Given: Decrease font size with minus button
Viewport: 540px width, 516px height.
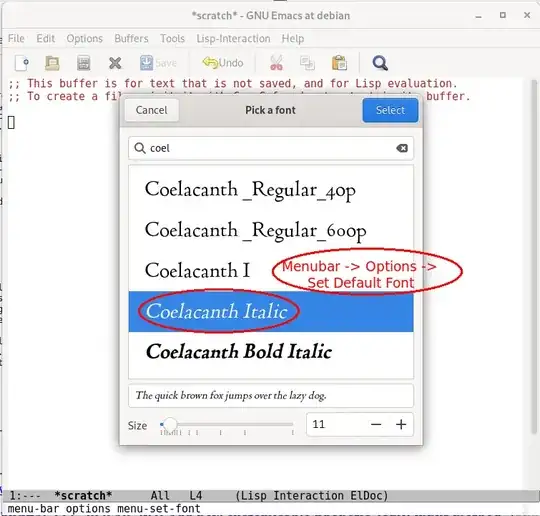Looking at the screenshot, I should (376, 424).
